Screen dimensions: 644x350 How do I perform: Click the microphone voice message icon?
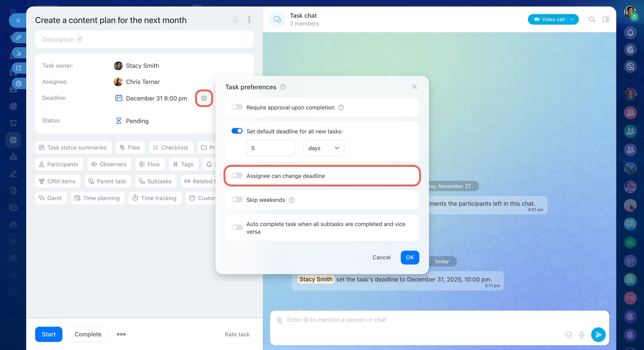click(x=582, y=334)
